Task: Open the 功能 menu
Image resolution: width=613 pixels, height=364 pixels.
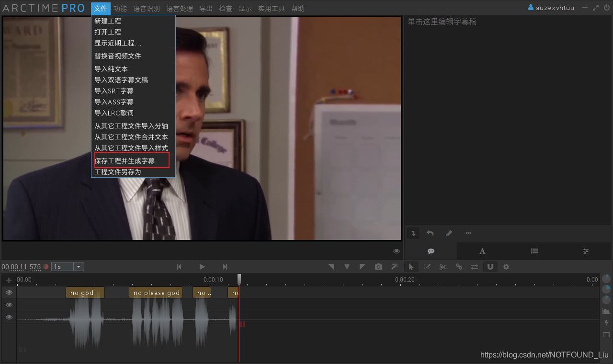Action: pos(120,9)
